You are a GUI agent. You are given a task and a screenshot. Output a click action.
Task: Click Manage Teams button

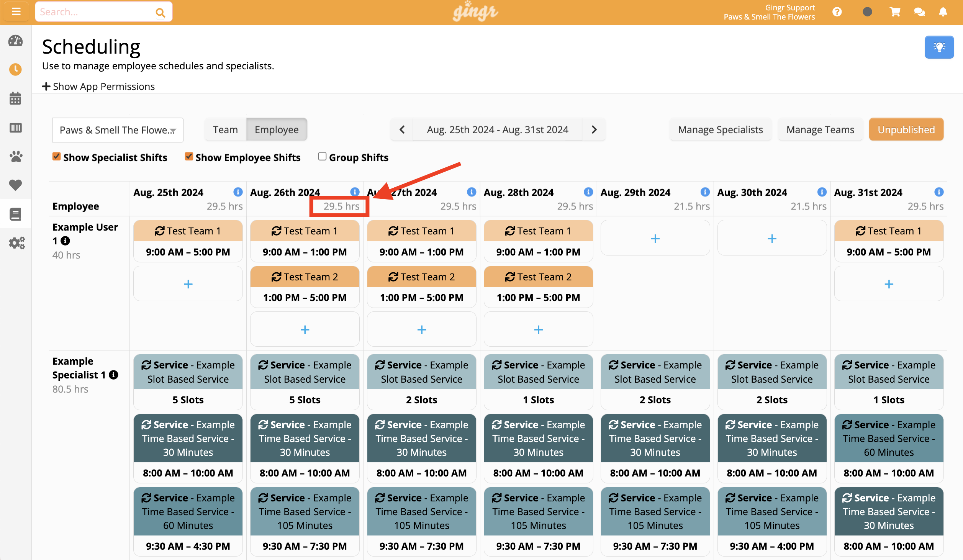(820, 129)
